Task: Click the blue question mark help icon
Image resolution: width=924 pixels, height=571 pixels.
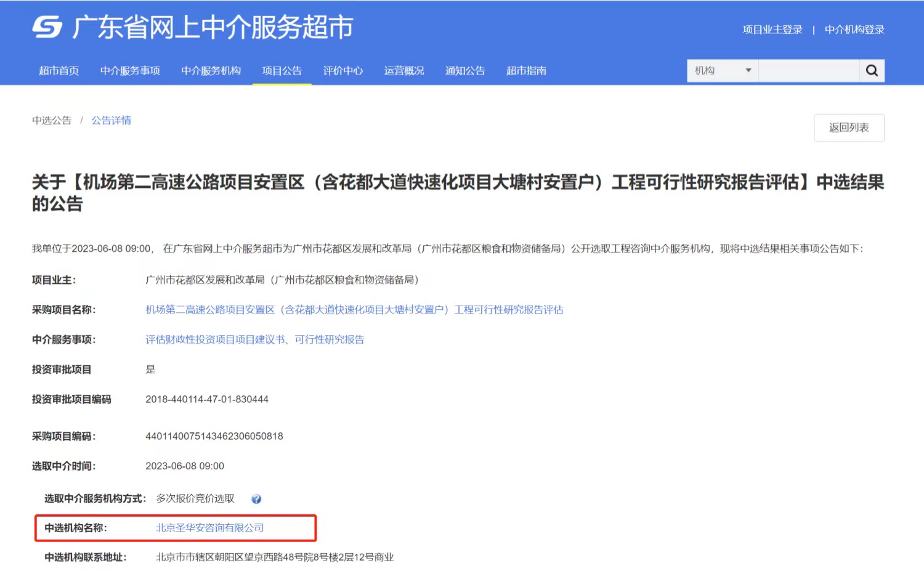Action: click(256, 499)
